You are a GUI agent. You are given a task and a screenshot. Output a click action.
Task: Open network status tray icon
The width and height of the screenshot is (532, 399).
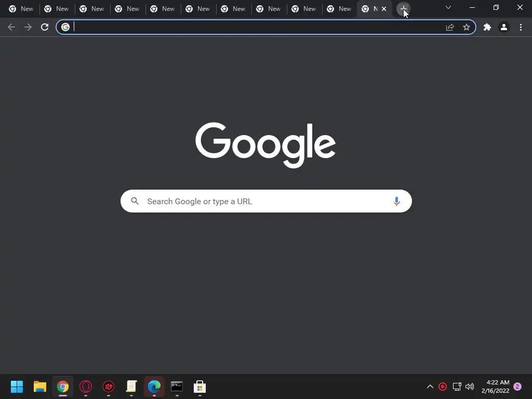click(457, 387)
